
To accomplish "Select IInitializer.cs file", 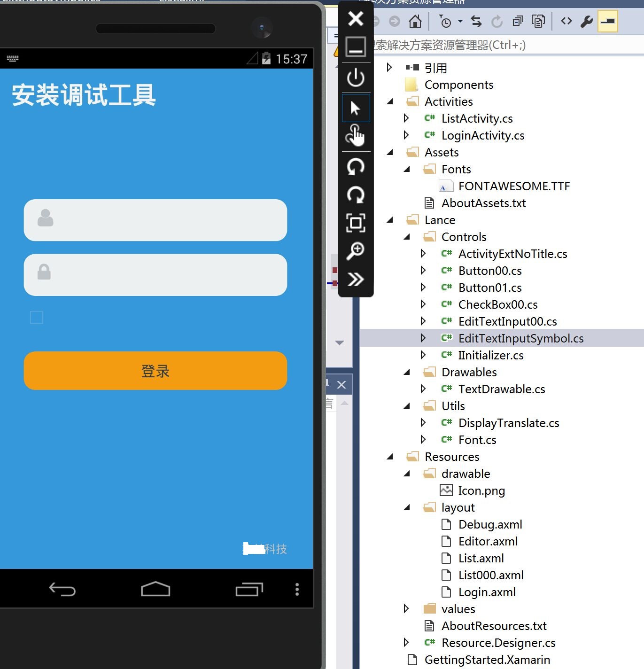I will coord(491,355).
